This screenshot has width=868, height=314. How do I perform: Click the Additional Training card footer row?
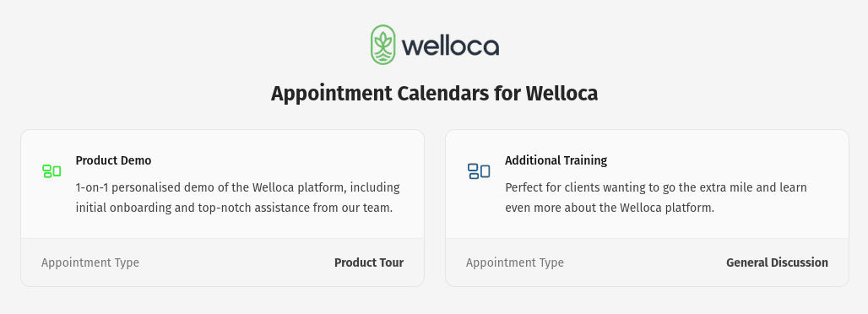[x=647, y=263]
